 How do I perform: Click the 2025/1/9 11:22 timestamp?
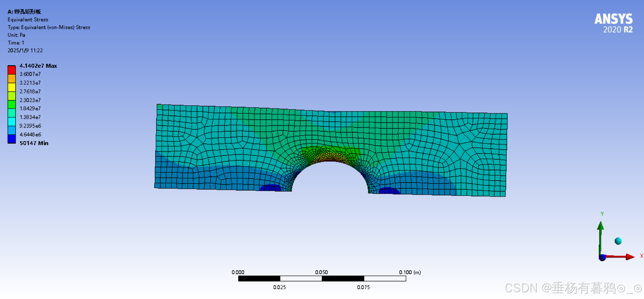coord(25,51)
